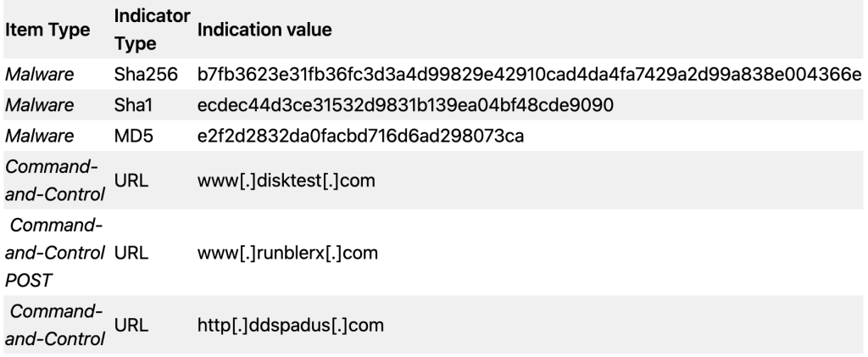Click Command-and-Control in disktest row

(x=54, y=181)
